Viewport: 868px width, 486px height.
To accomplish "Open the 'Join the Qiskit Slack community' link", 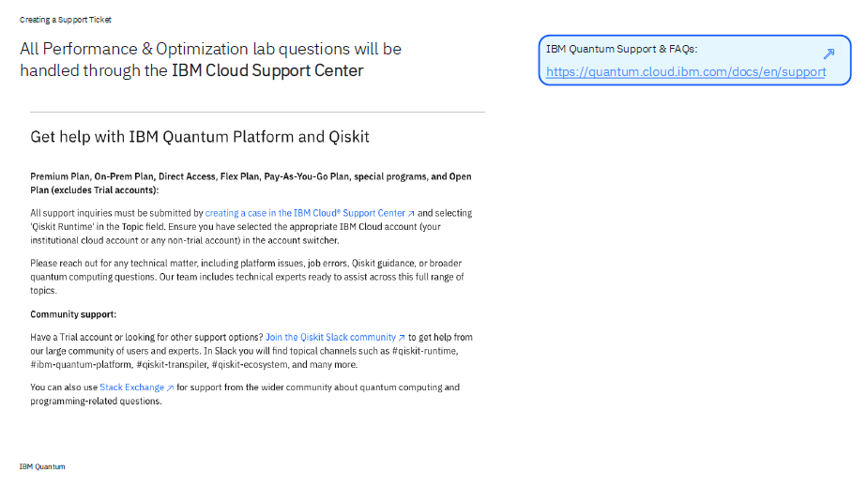I will point(330,337).
